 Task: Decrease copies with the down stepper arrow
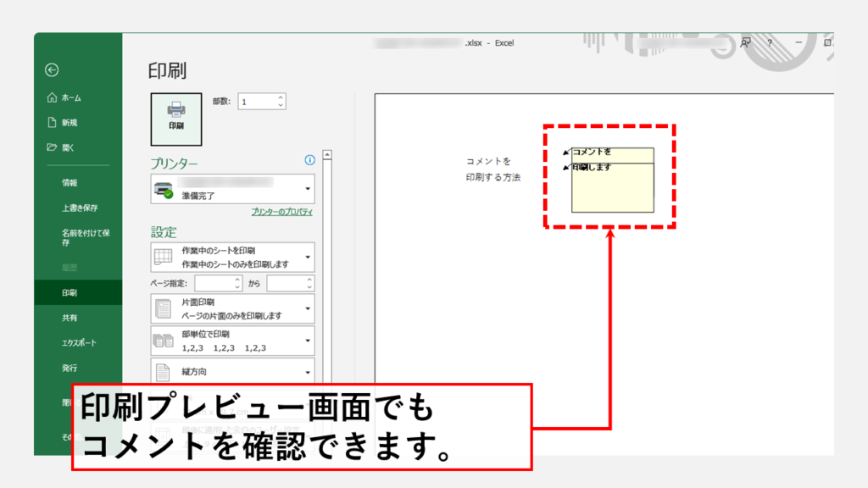[x=281, y=106]
